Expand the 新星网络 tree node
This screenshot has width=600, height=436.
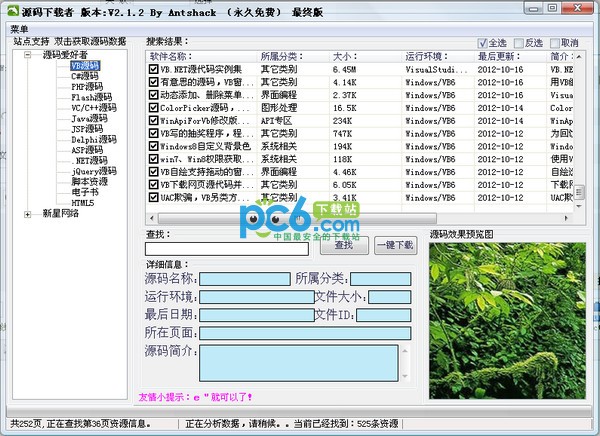(x=28, y=214)
